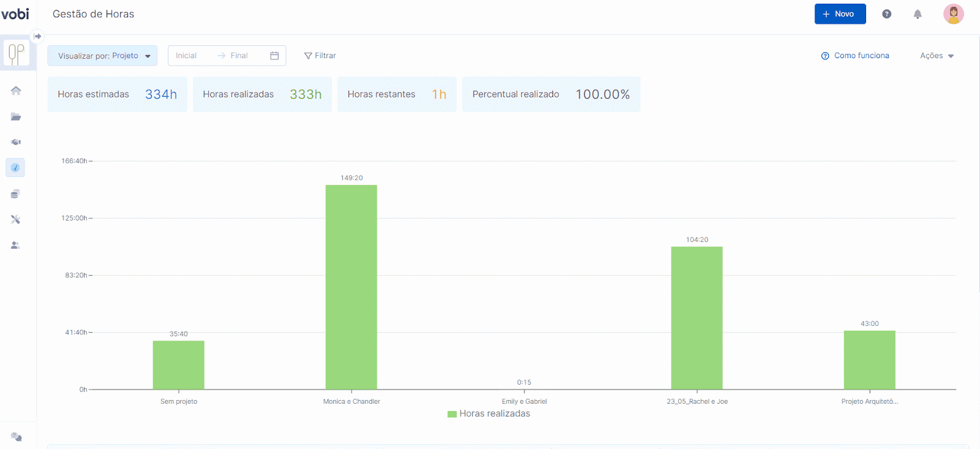Click the 0:15 value label
Screen dimensions: 980x449
click(524, 383)
